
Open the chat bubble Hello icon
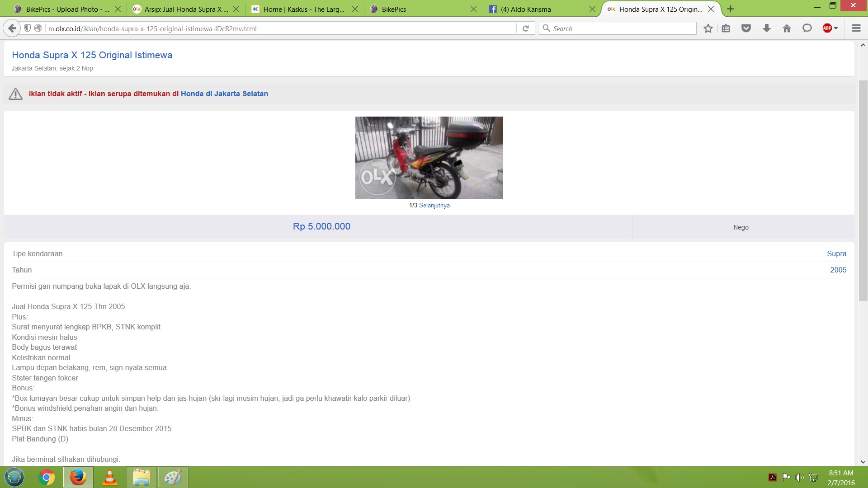click(807, 28)
